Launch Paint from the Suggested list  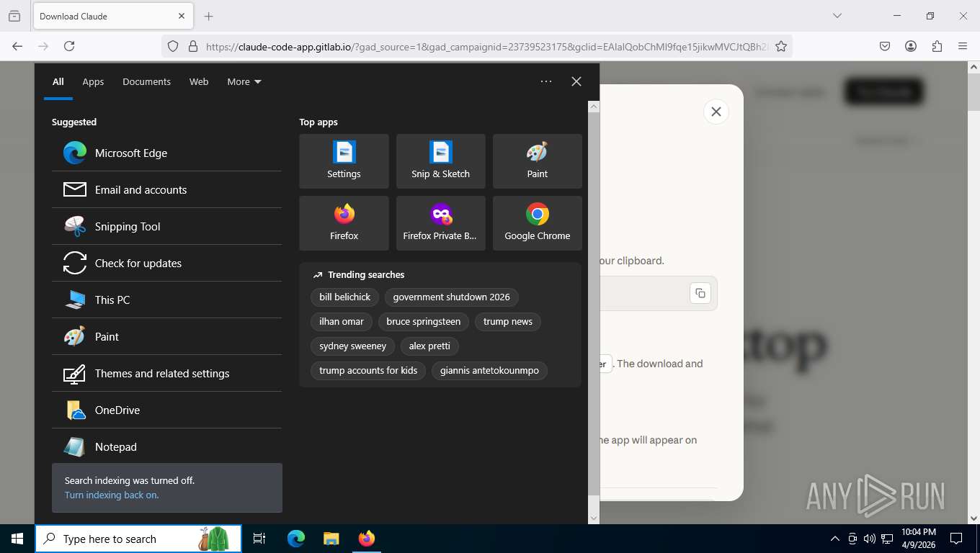click(x=166, y=336)
